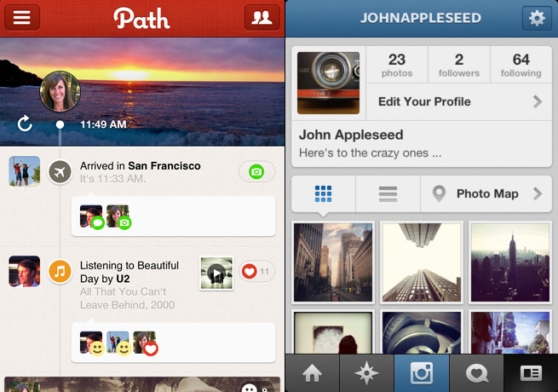This screenshot has width=558, height=392.
Task: Open Edit Your Profile
Action: [x=459, y=101]
